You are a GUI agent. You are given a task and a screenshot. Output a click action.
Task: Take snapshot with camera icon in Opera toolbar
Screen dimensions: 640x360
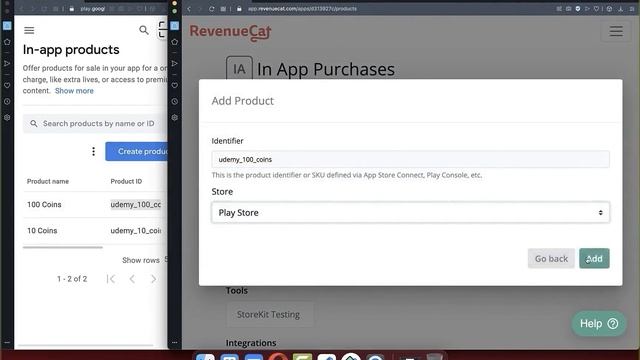(568, 9)
